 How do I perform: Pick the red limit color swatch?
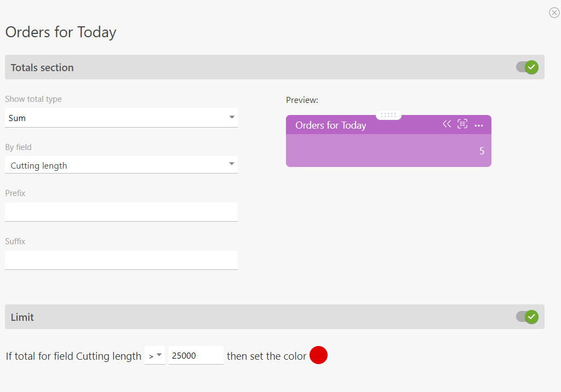click(x=318, y=355)
